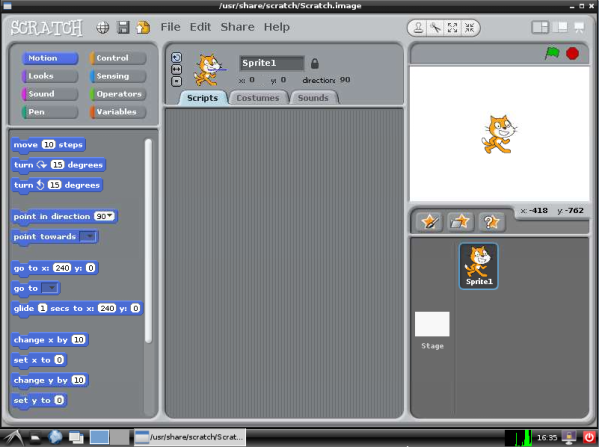Open the Help menu
This screenshot has width=599, height=447.
(277, 27)
